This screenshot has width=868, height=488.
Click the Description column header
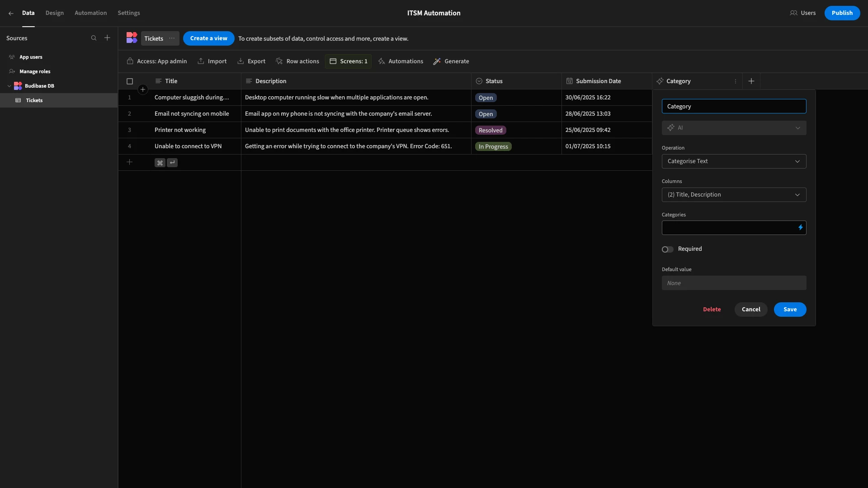(356, 81)
